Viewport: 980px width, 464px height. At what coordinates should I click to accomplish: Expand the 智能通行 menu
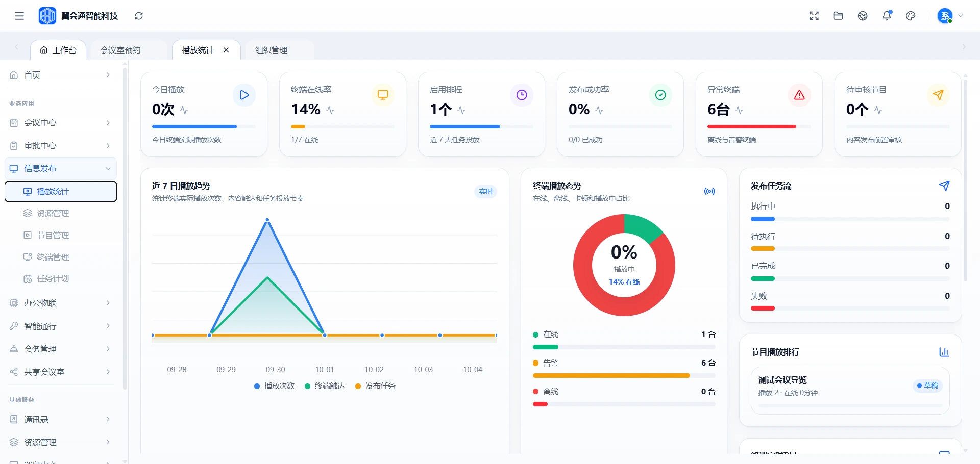61,326
